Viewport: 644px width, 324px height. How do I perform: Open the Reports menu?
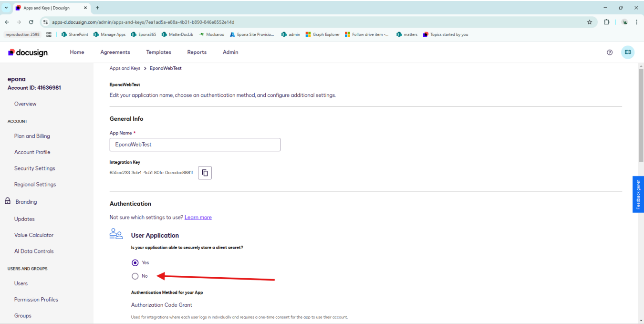pyautogui.click(x=197, y=52)
